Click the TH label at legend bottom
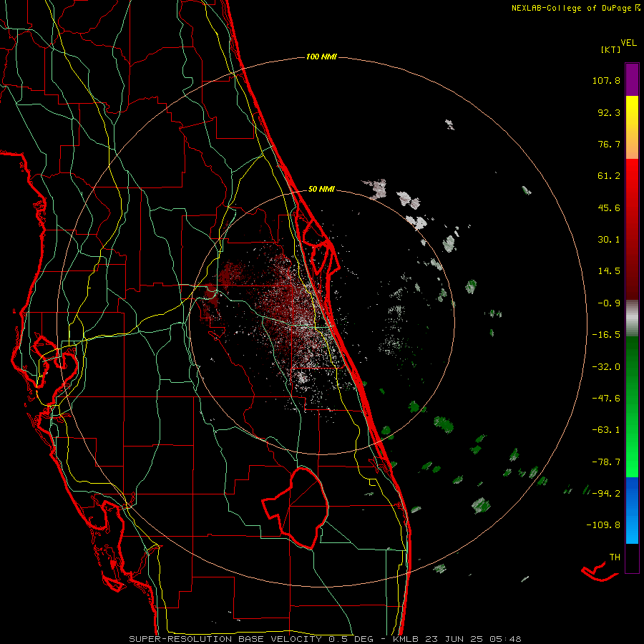 click(x=615, y=557)
